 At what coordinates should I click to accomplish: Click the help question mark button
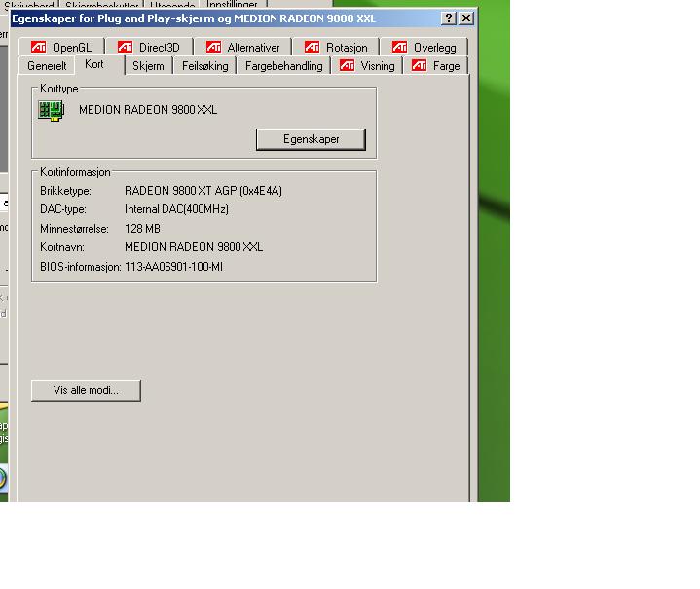click(x=448, y=18)
